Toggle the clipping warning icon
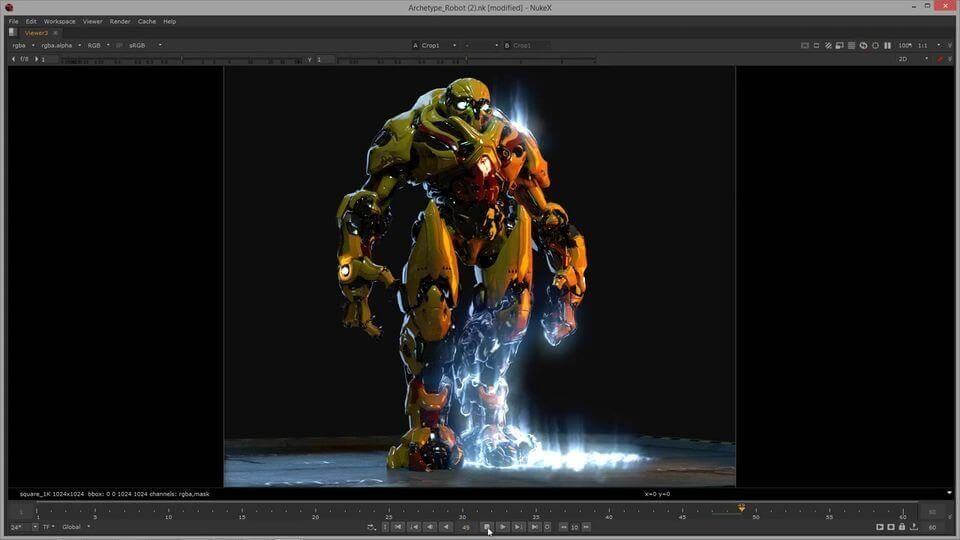Image resolution: width=960 pixels, height=540 pixels. (805, 45)
